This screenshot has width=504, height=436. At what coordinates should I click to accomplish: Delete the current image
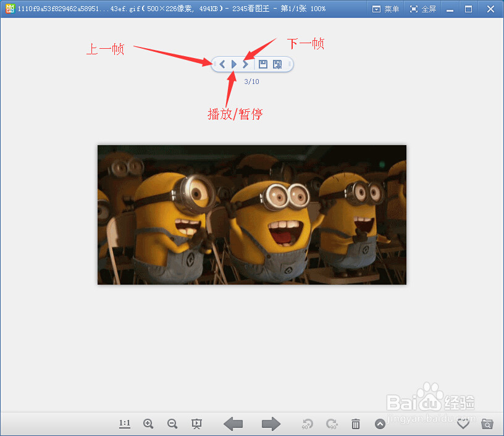point(356,424)
